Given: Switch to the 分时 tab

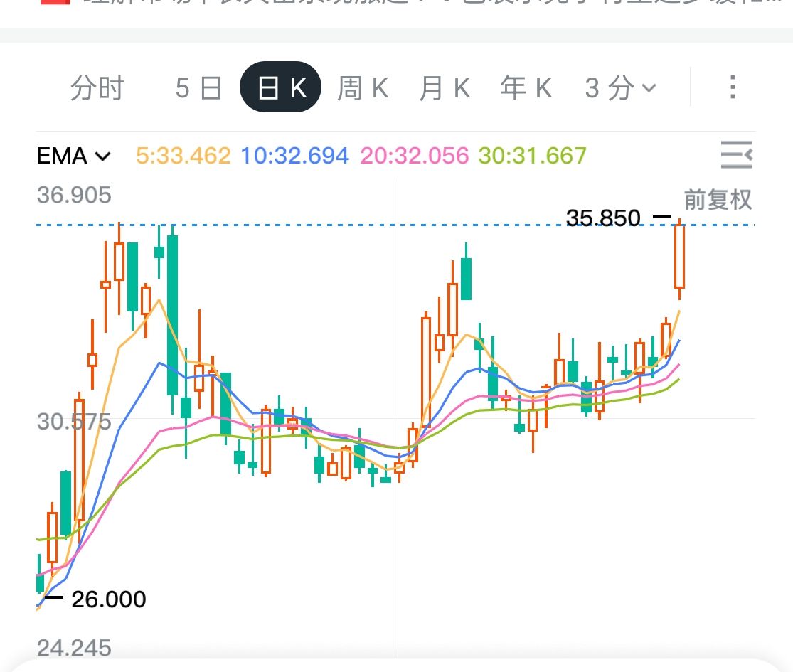Looking at the screenshot, I should coord(97,88).
